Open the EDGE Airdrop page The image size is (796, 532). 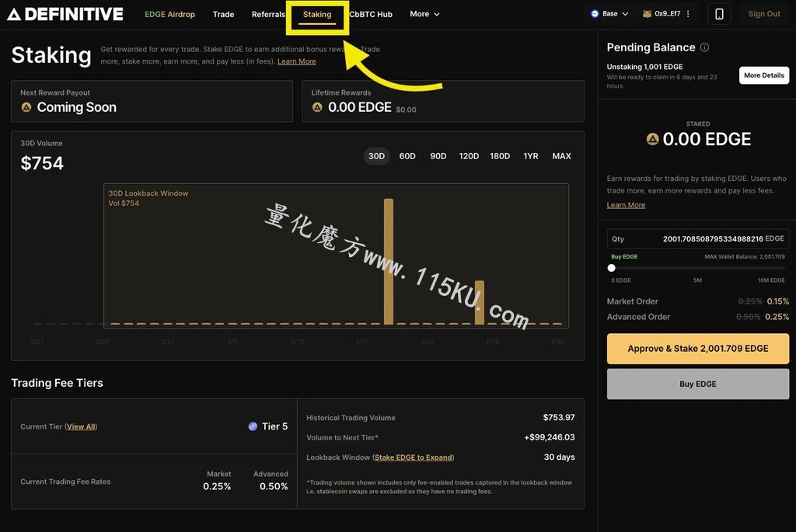pyautogui.click(x=169, y=14)
